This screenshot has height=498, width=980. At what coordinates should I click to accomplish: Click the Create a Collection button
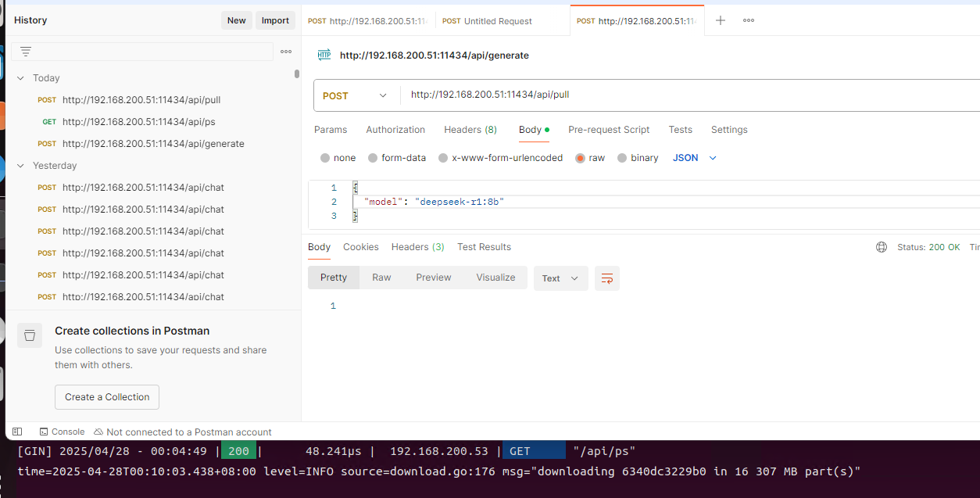pyautogui.click(x=107, y=397)
